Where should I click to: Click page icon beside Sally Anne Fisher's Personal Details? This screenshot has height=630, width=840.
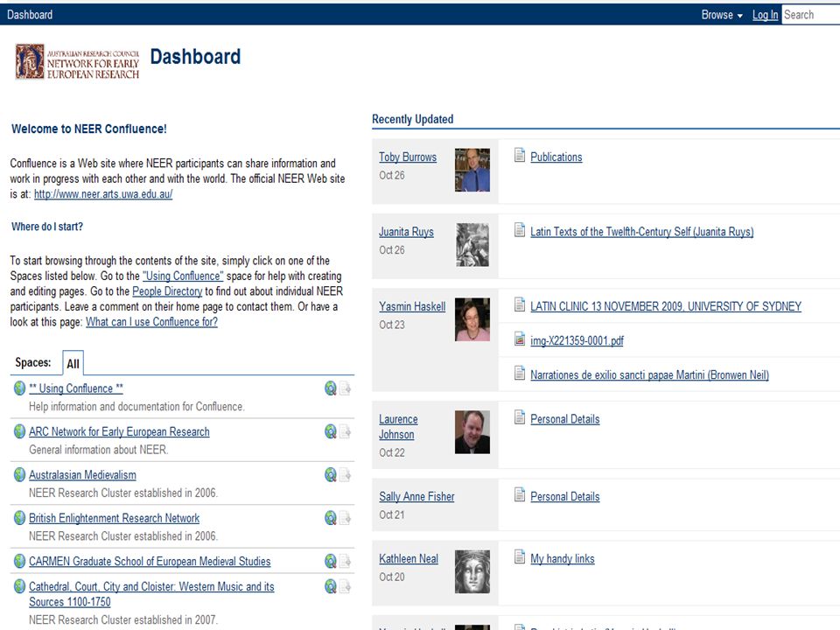click(519, 494)
